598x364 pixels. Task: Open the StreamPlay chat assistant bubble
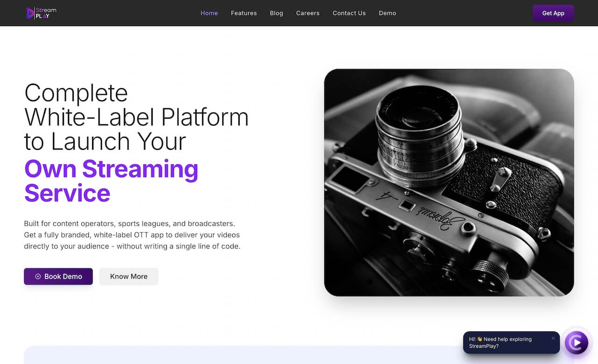tap(577, 343)
